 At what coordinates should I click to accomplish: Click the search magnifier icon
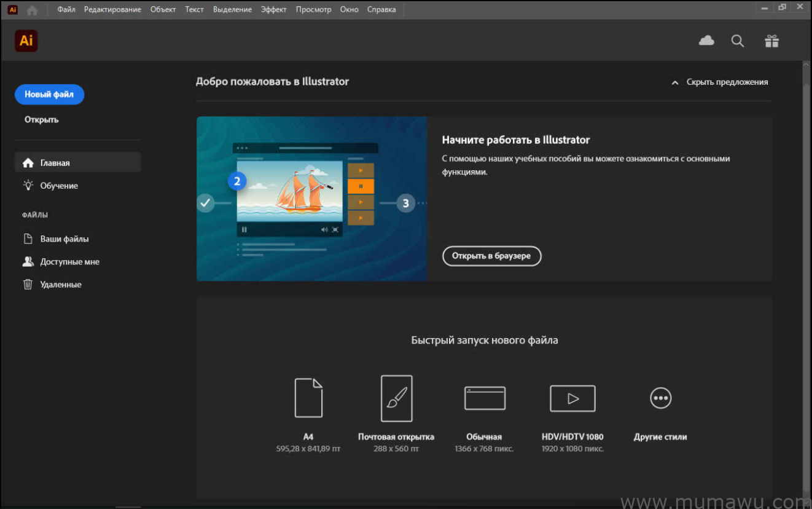[738, 41]
